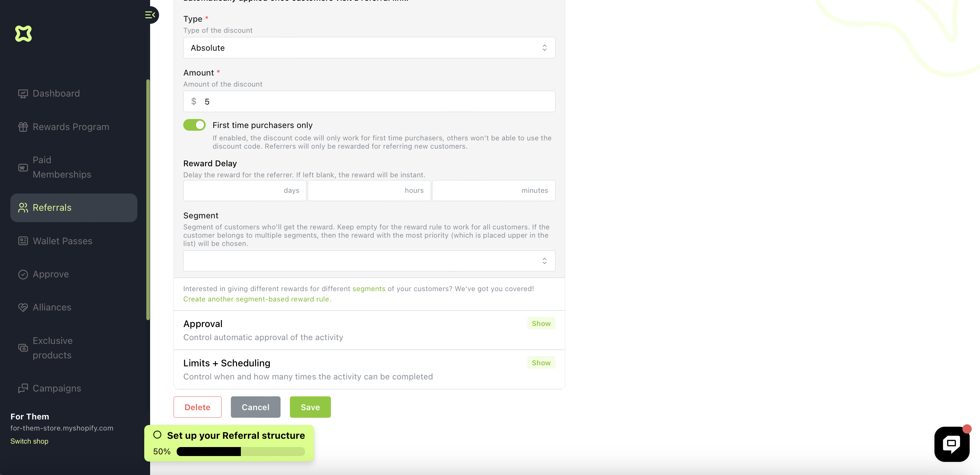Click the Rewards Program gift icon
Image resolution: width=980 pixels, height=475 pixels.
23,127
